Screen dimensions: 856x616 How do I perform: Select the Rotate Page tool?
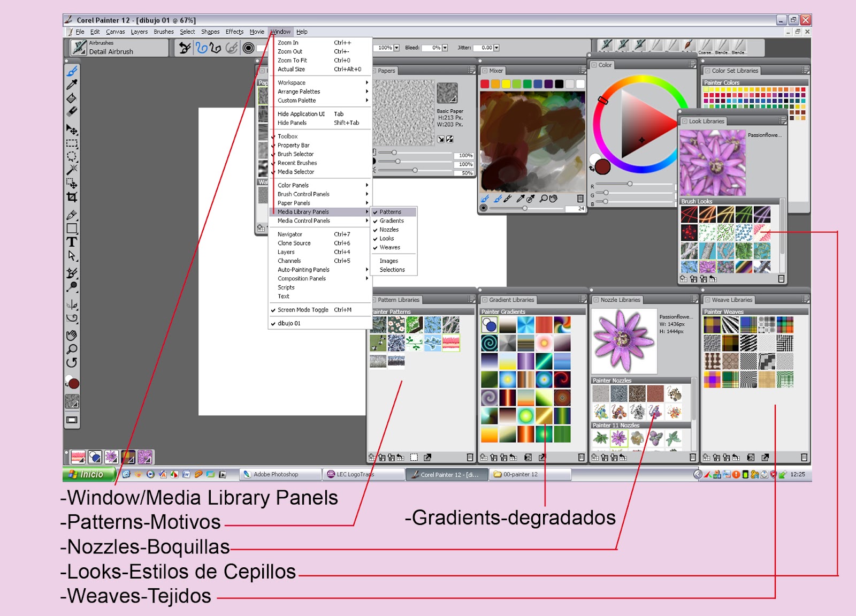[x=72, y=362]
